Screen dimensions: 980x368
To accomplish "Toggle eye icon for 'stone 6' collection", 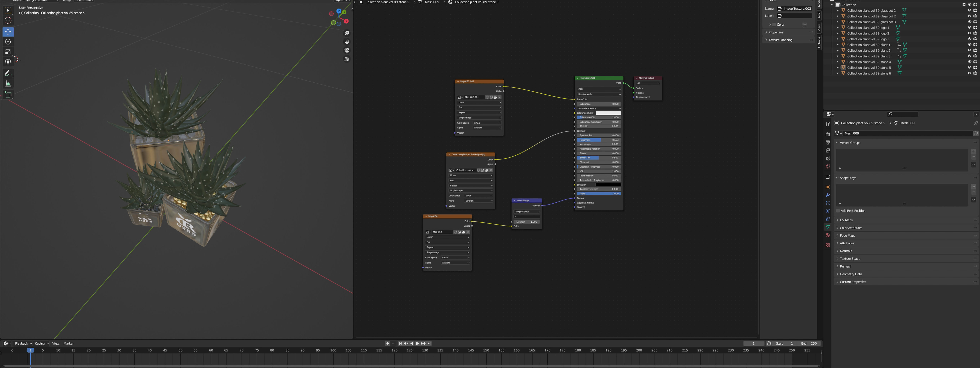I will click(969, 73).
